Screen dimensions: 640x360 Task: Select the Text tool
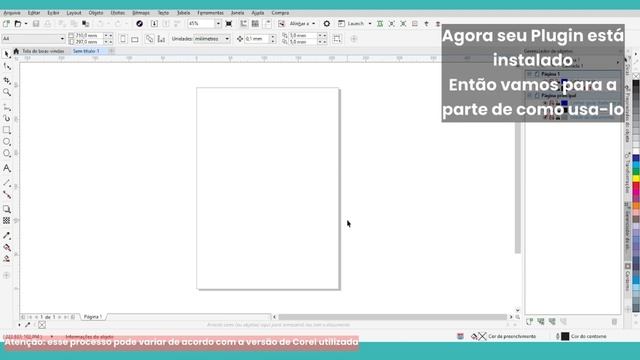pos(7,168)
